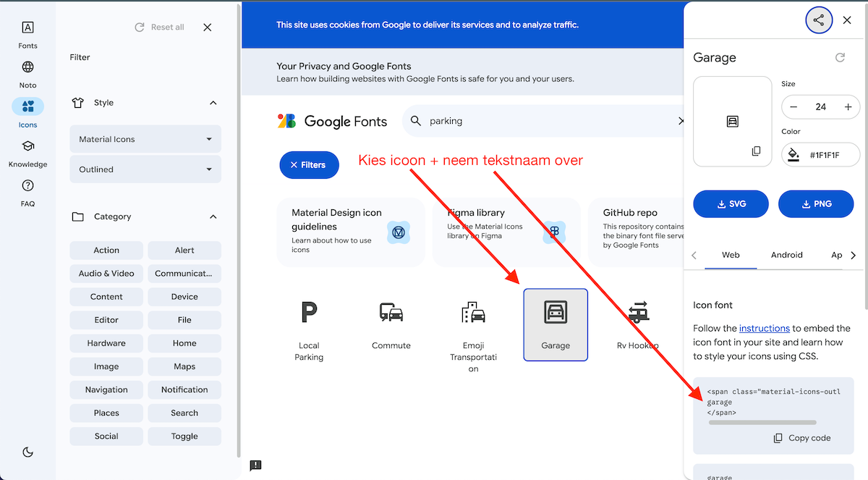Viewport: 868px width, 480px height.
Task: Increase icon size with plus button
Action: pos(848,107)
